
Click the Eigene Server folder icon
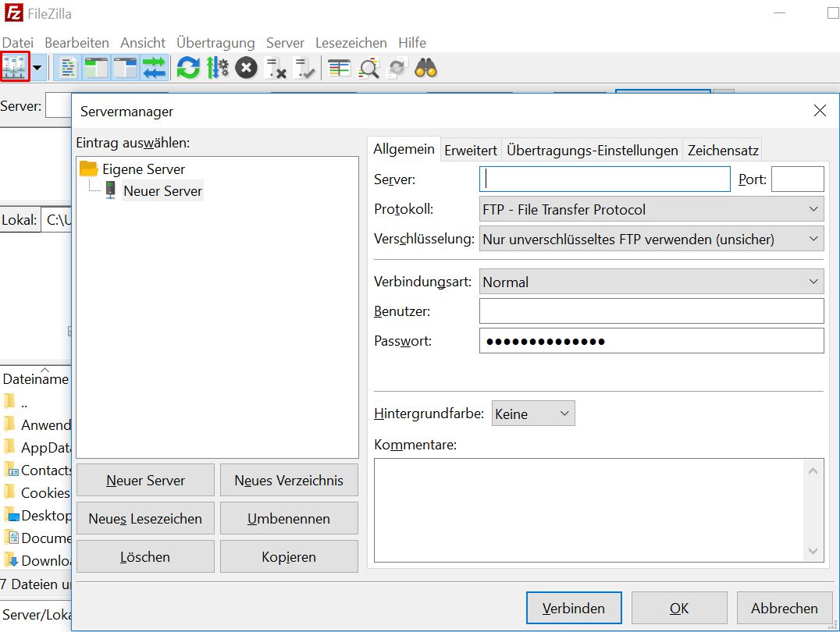tap(88, 169)
